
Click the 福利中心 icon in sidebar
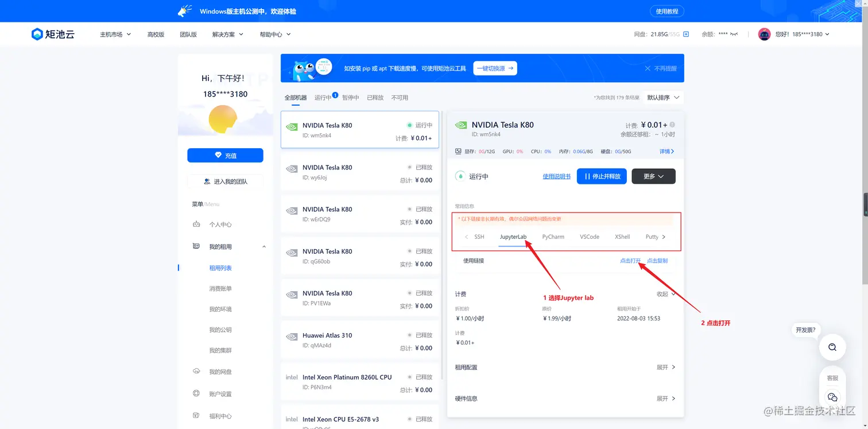point(196,416)
